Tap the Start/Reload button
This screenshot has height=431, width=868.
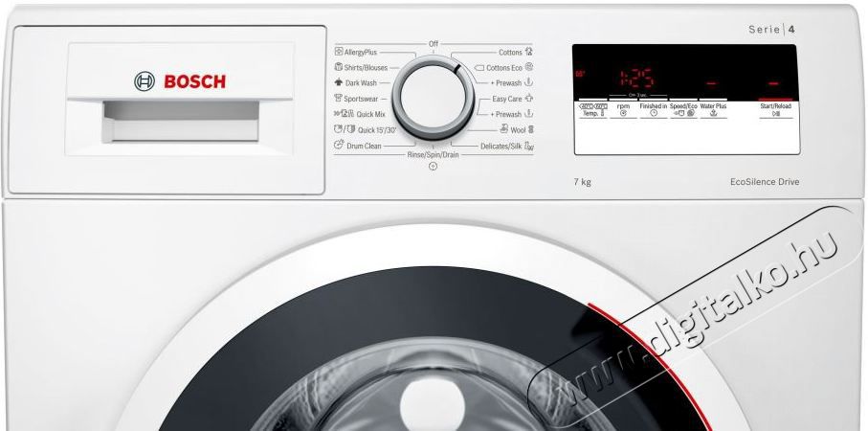point(775,110)
